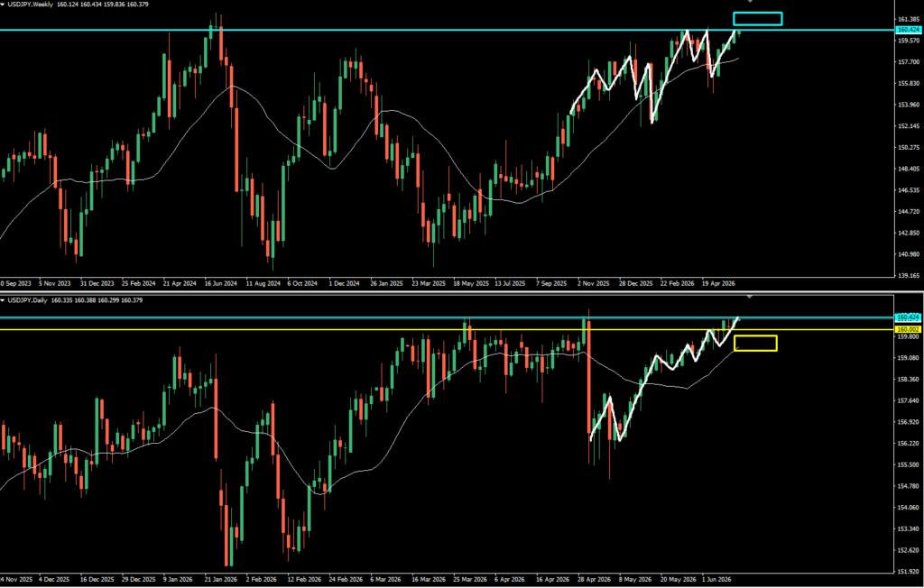Click the 25 Feb 2024 date label
924x588 pixels.
pos(138,283)
